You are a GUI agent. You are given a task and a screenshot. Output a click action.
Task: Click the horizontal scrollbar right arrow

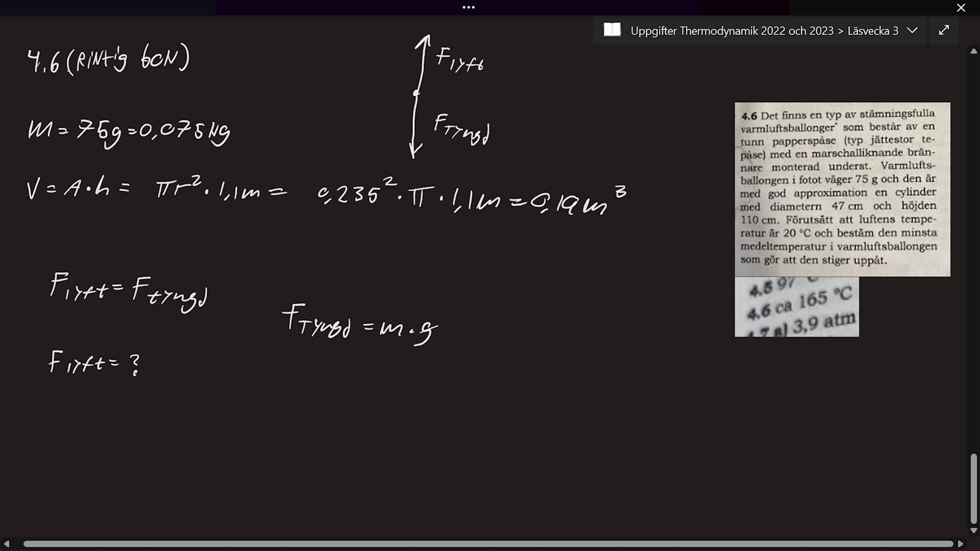pos(960,544)
